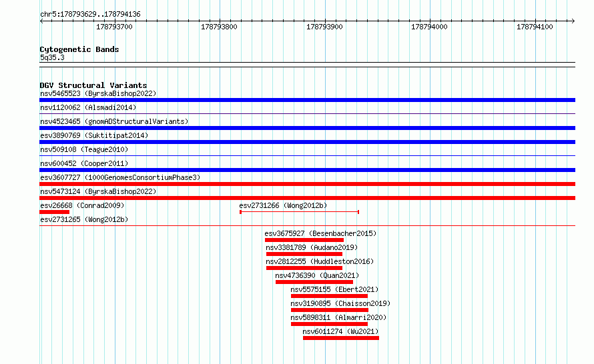Click the nsv600452 (Cooper2011) label
Viewport: 594px width, 364px height.
[x=84, y=163]
